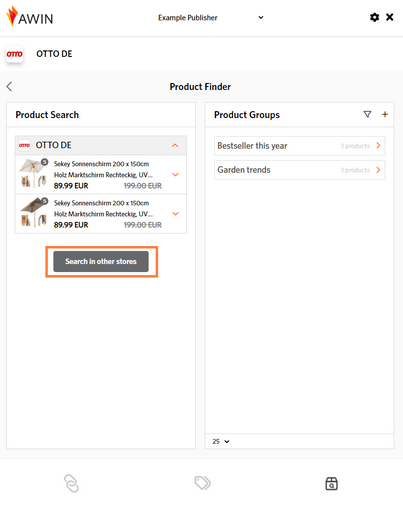Expand the first Sekey Sonnenschirm product
The width and height of the screenshot is (403, 505).
tap(175, 174)
